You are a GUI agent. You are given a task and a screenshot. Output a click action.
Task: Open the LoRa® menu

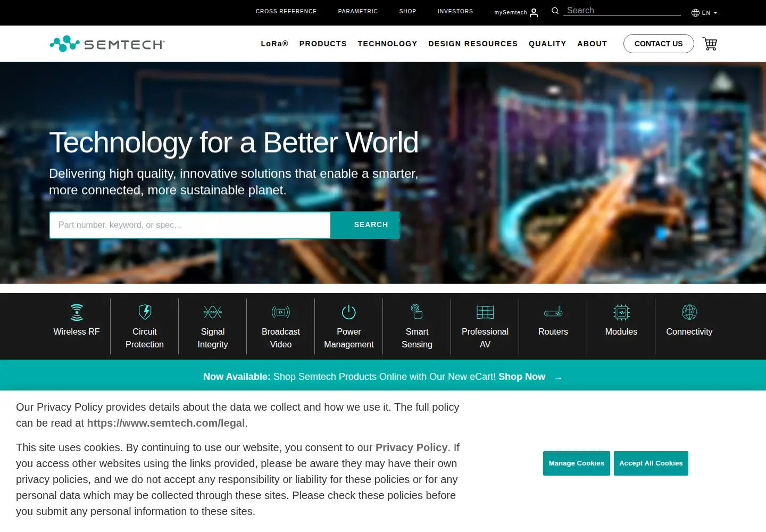click(274, 44)
